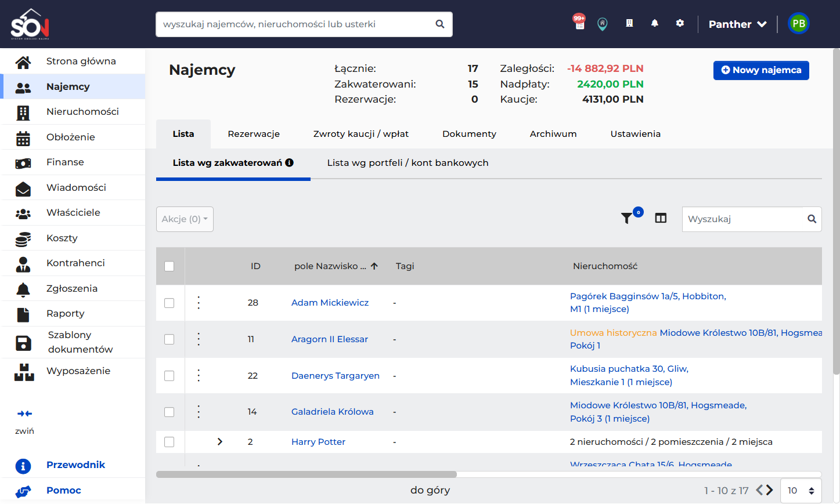Viewport: 840px width, 504px height.
Task: Click the bell notifications icon in the top bar
Action: coord(655,23)
